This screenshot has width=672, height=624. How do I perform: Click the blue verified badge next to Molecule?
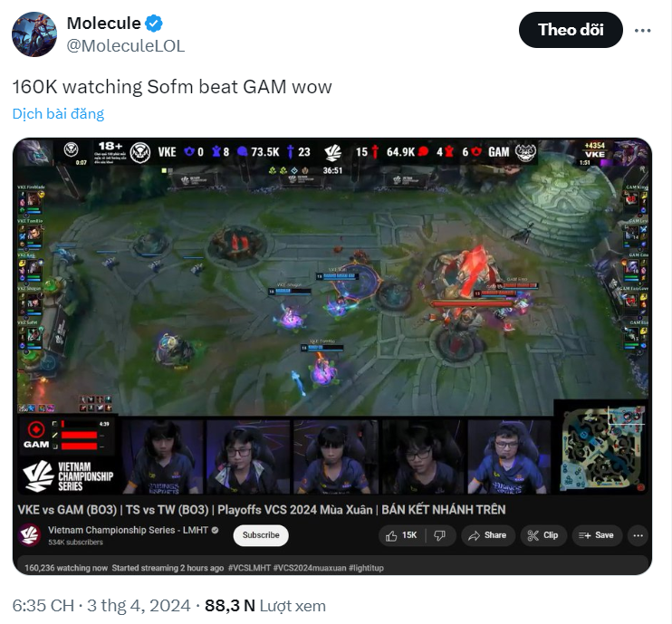(154, 24)
